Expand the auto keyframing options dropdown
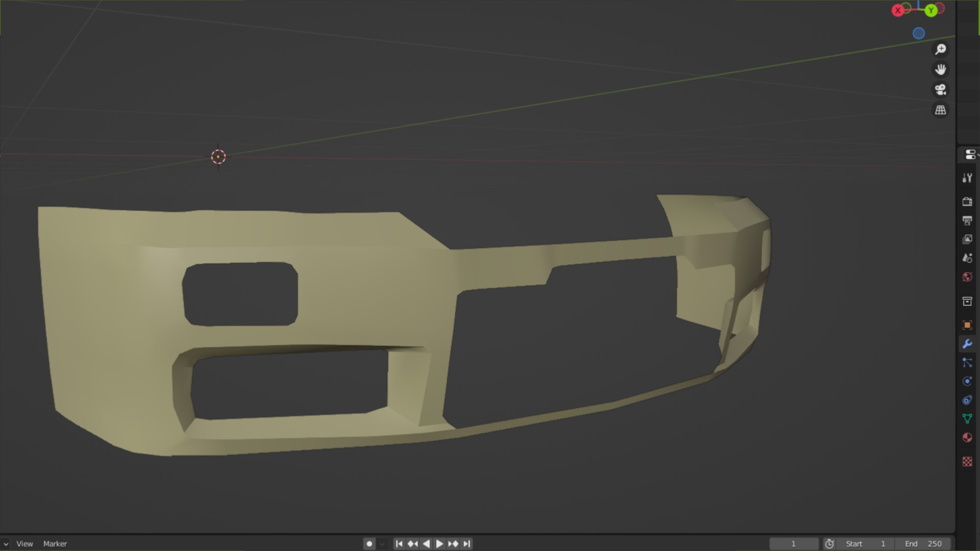Screen dimensions: 980x551 point(382,544)
